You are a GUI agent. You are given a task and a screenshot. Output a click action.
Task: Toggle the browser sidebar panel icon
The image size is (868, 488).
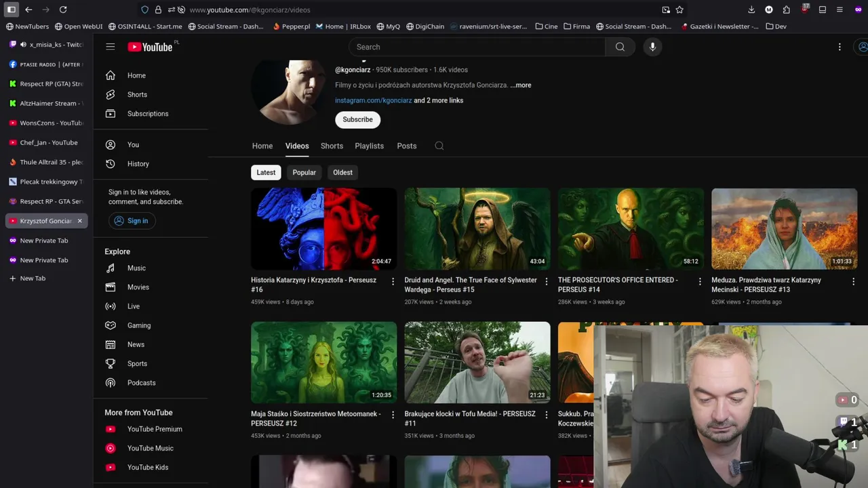click(12, 9)
